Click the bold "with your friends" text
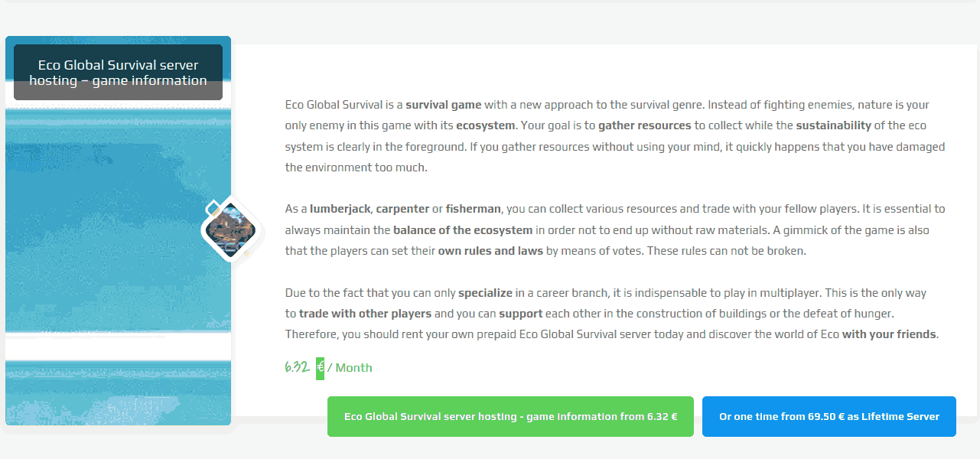This screenshot has height=459, width=980. coord(889,334)
